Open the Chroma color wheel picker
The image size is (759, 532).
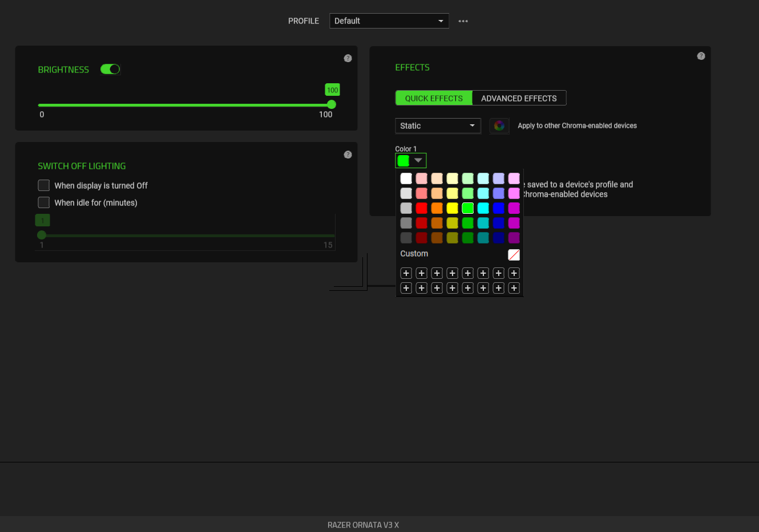[499, 125]
